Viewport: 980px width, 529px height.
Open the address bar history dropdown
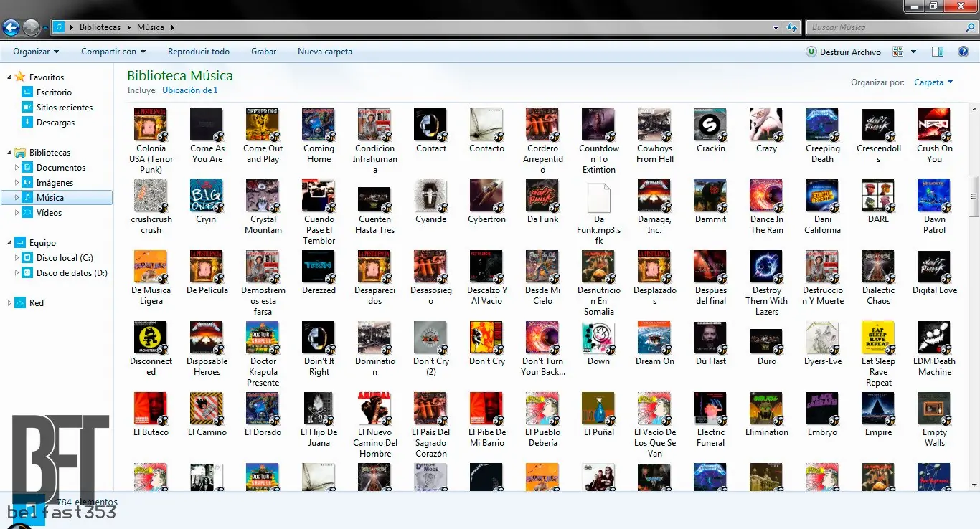776,27
